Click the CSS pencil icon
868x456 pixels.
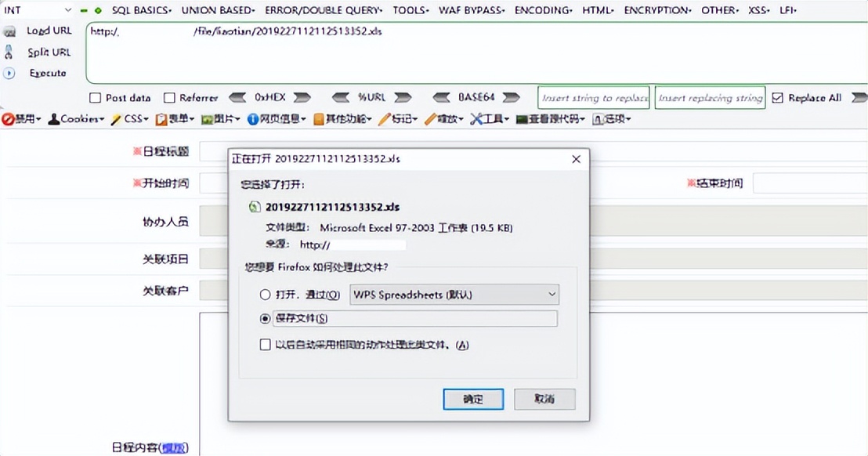tap(116, 119)
